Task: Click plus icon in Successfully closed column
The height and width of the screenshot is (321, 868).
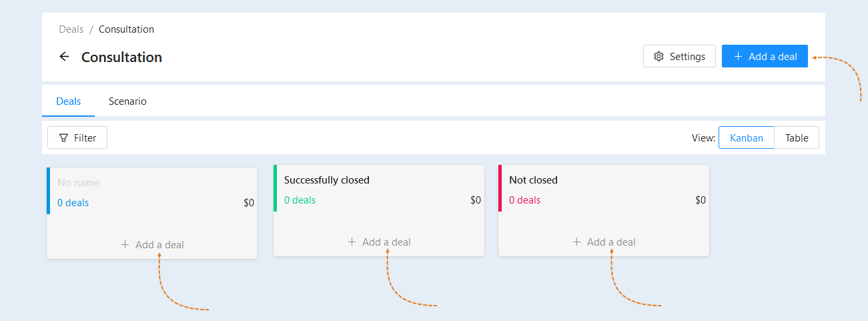Action: point(352,242)
